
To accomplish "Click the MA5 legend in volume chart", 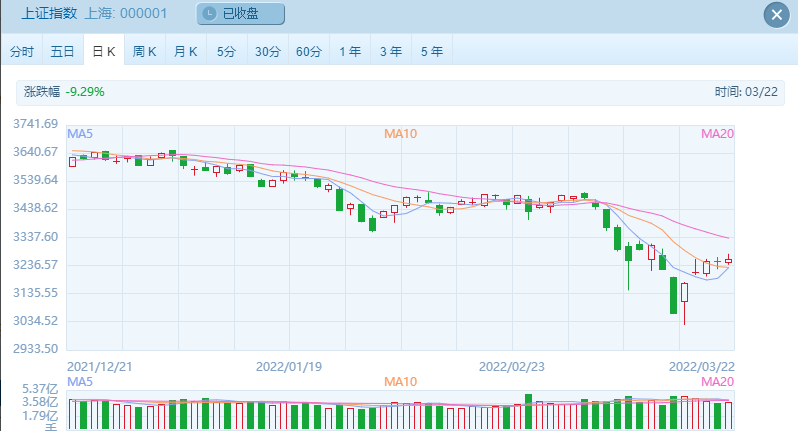I will [80, 382].
